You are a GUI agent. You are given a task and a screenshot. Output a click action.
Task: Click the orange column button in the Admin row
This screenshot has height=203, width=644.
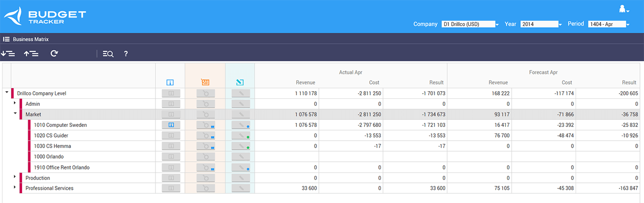206,104
